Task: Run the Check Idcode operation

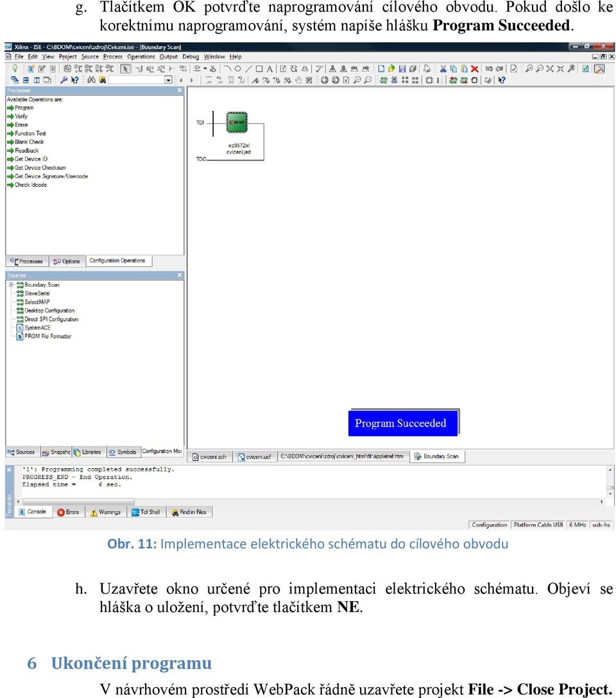Action: (27, 185)
